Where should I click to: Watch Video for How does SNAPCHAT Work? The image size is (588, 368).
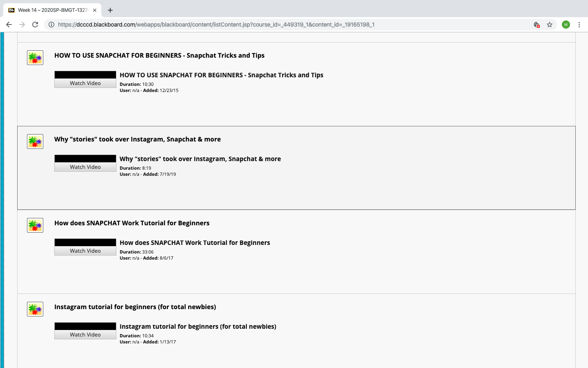85,251
